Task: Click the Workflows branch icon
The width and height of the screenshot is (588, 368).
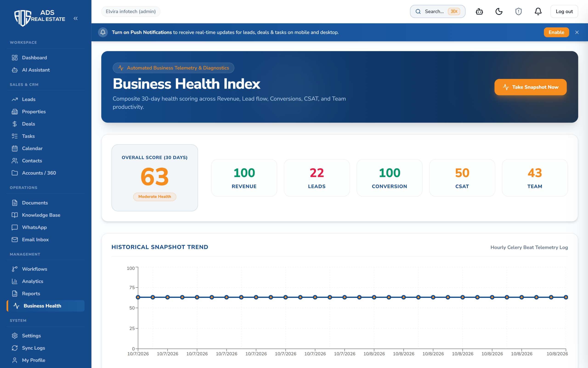Action: pos(14,269)
